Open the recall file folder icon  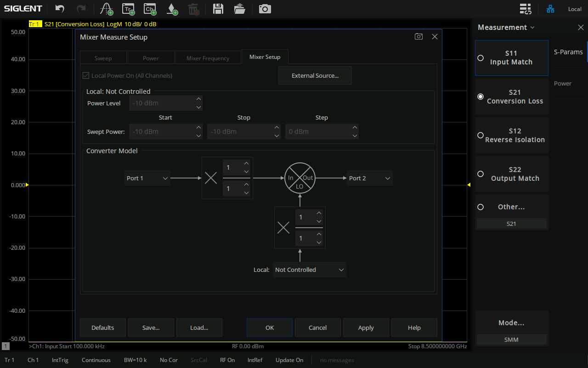(239, 9)
